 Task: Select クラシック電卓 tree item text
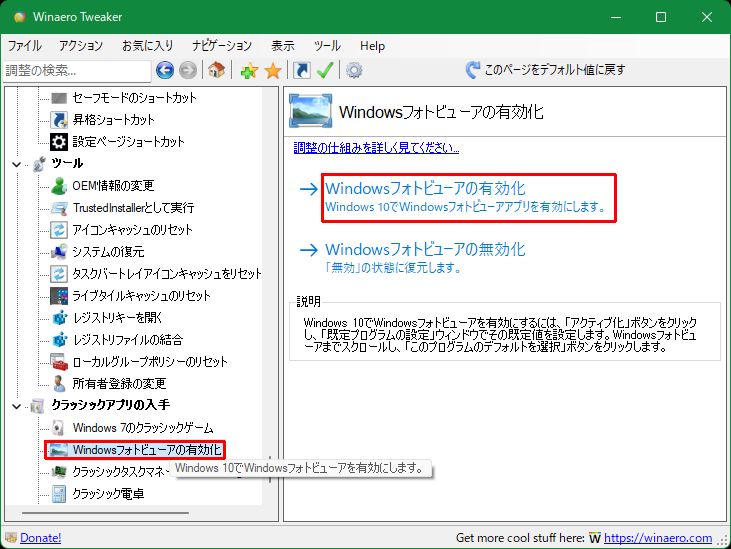point(108,494)
